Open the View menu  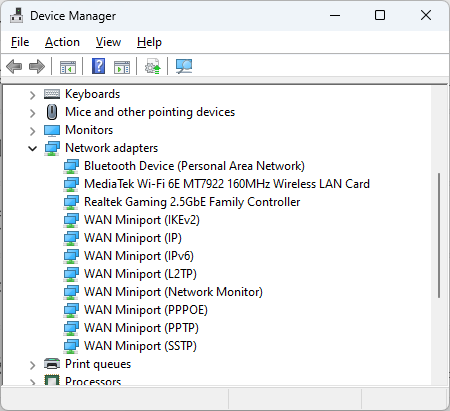pyautogui.click(x=108, y=42)
